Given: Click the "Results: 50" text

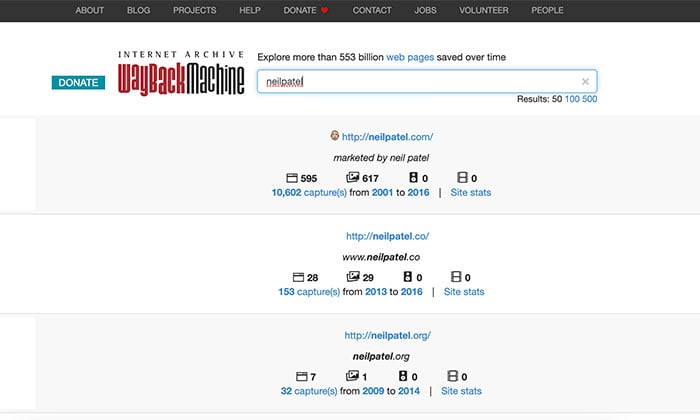Looking at the screenshot, I should tap(539, 99).
